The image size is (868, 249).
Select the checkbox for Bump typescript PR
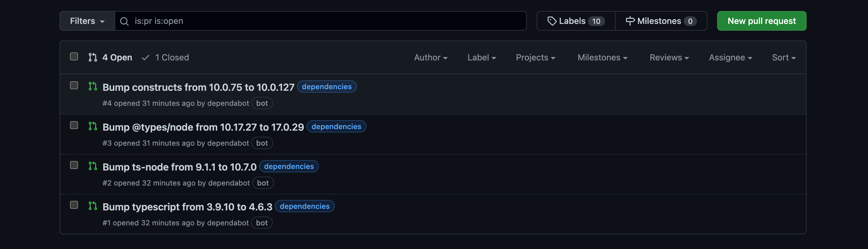coord(74,205)
